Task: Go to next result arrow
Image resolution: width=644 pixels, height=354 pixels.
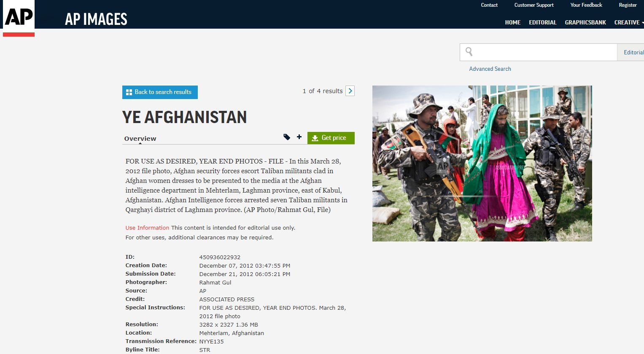Action: 350,91
